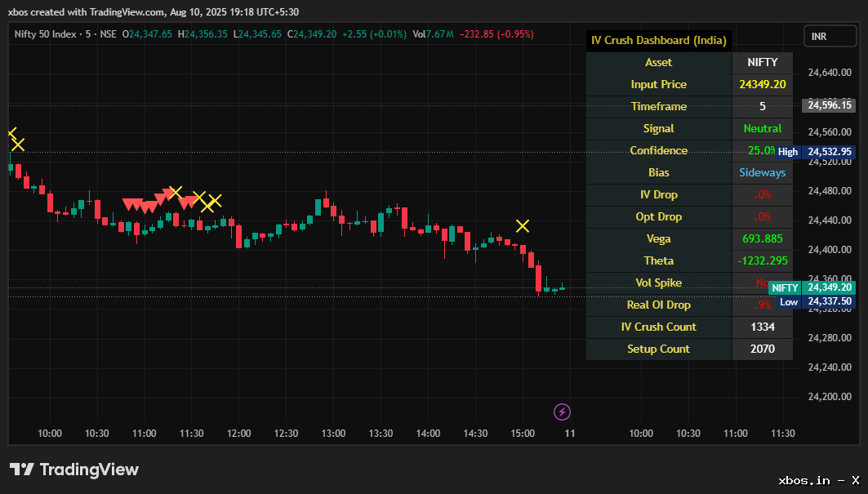Click the IV Crush Count value 1334
868x494 pixels.
tap(763, 327)
